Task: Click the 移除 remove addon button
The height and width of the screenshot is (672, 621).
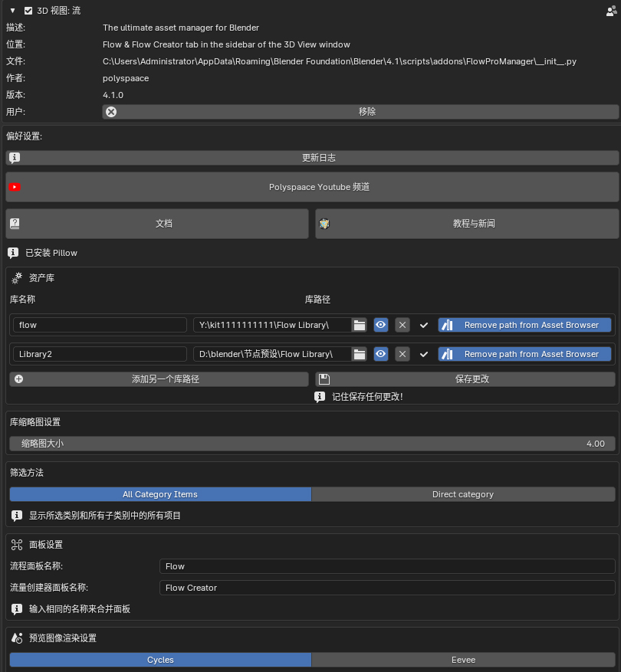Action: point(360,112)
